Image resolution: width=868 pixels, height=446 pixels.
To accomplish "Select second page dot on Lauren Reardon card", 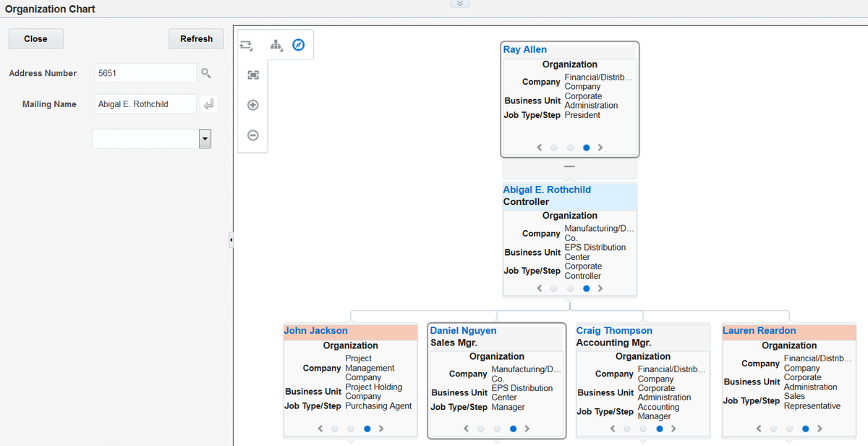I will 789,429.
